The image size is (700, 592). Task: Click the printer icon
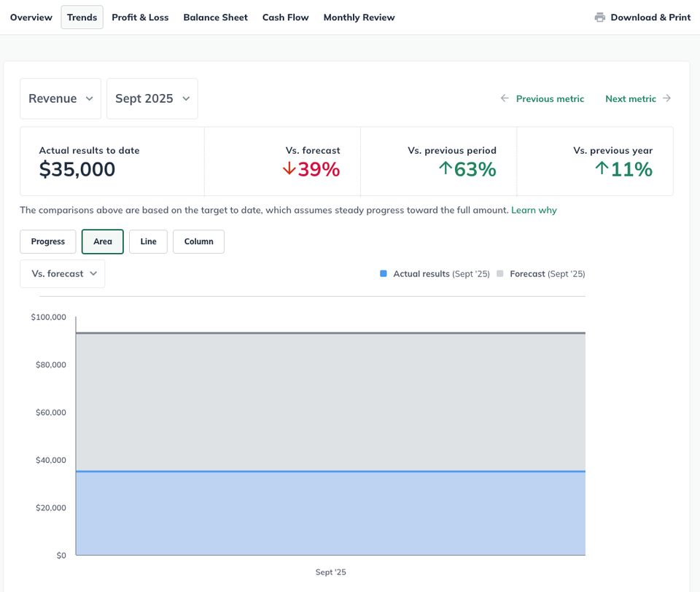point(600,17)
